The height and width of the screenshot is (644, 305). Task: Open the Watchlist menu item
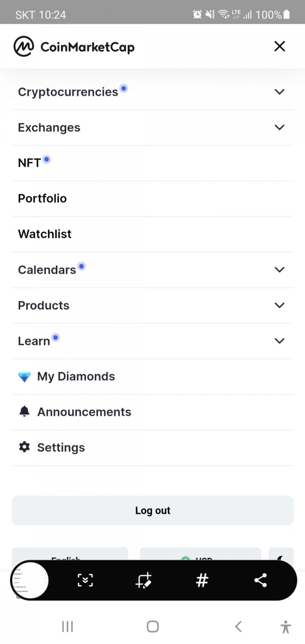45,234
